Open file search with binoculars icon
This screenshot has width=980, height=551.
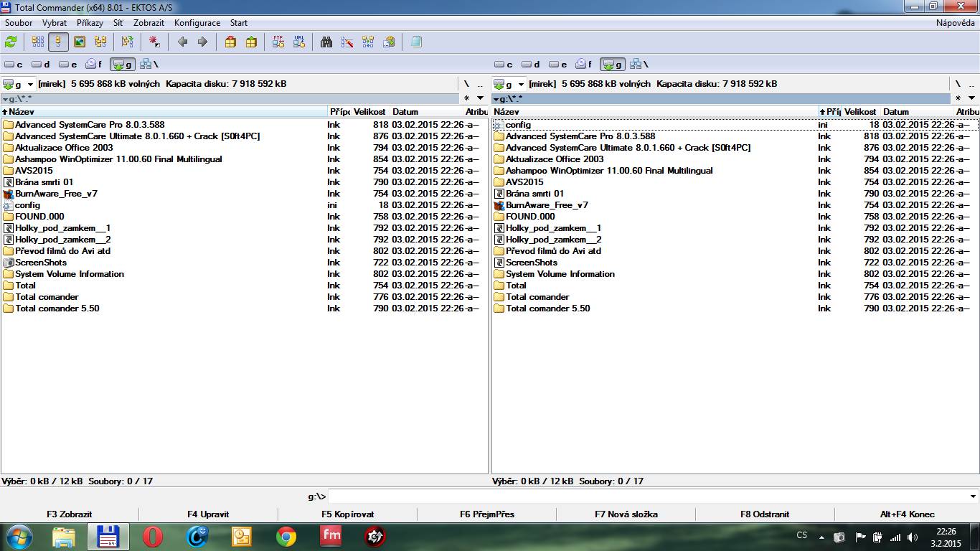[326, 42]
